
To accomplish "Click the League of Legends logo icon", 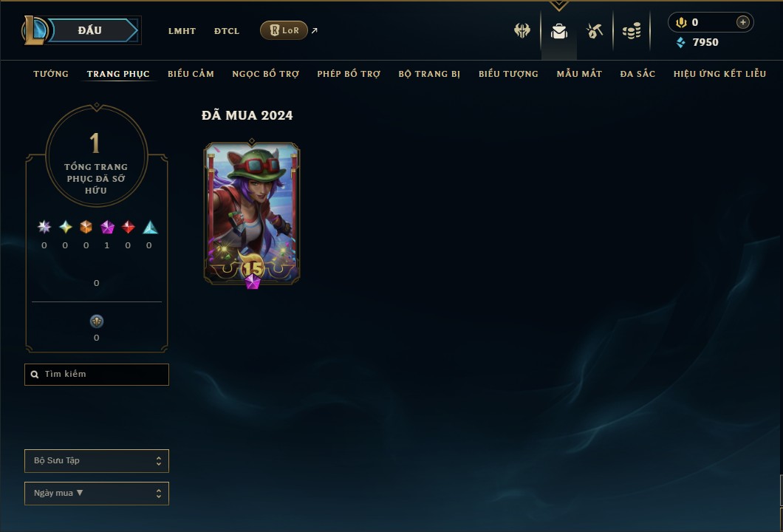I will tap(34, 30).
